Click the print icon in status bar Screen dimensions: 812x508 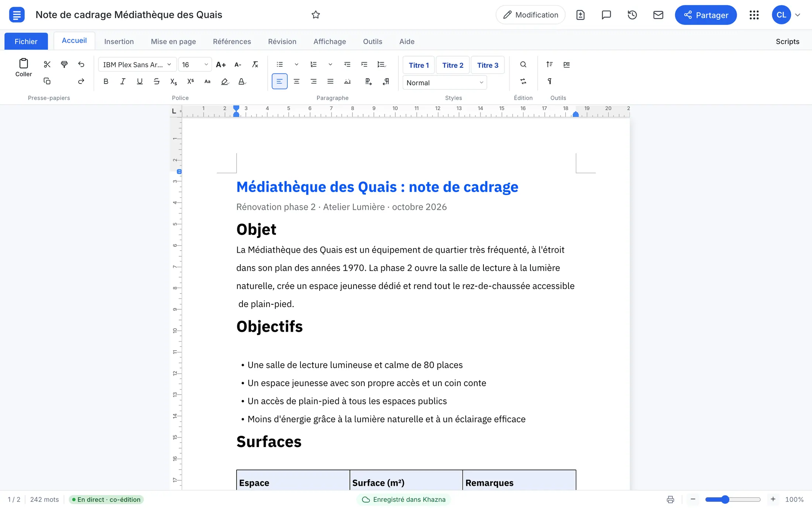coord(670,500)
